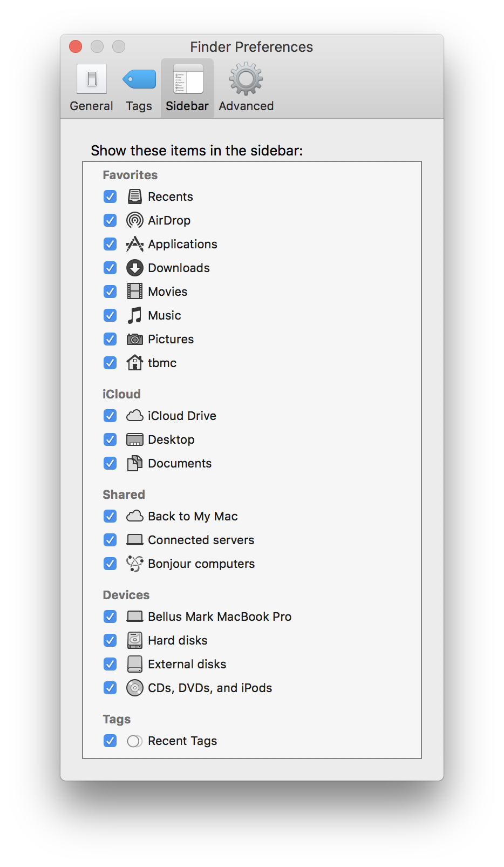
Task: Toggle the Recent Tags checkbox
Action: (110, 741)
